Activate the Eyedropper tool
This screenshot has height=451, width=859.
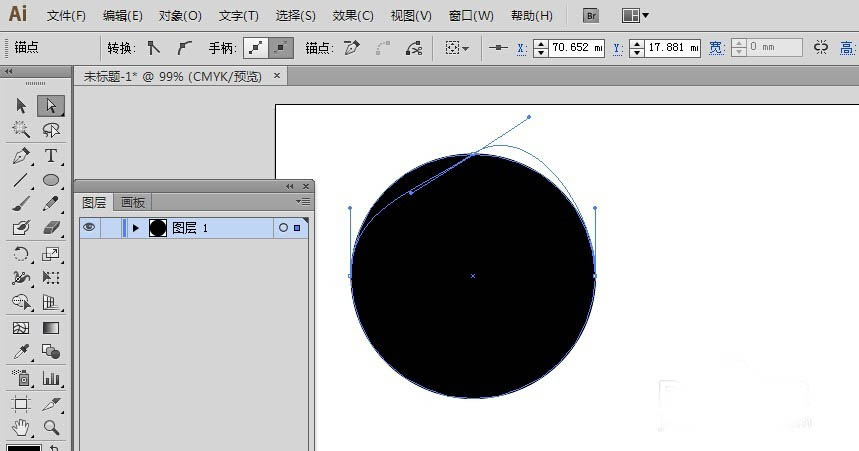tap(21, 351)
